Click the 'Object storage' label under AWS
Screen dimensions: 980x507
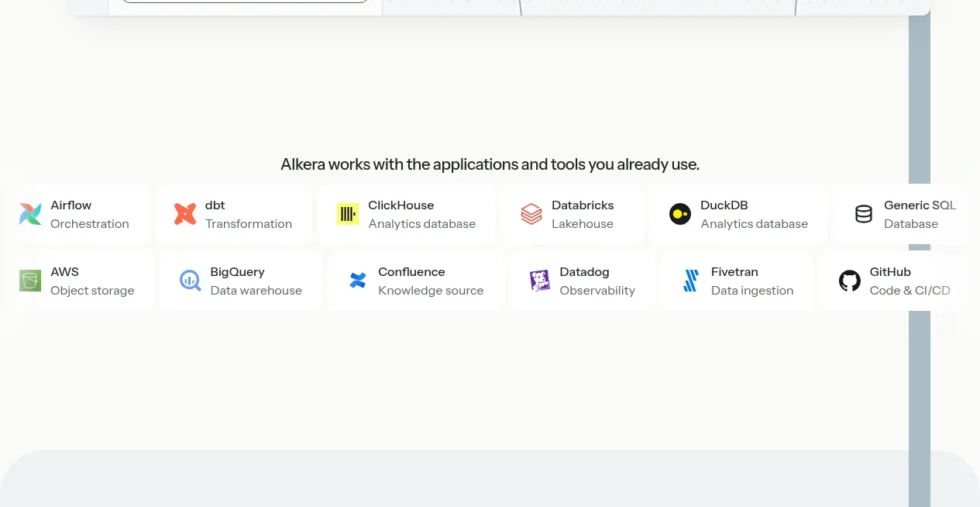click(92, 291)
